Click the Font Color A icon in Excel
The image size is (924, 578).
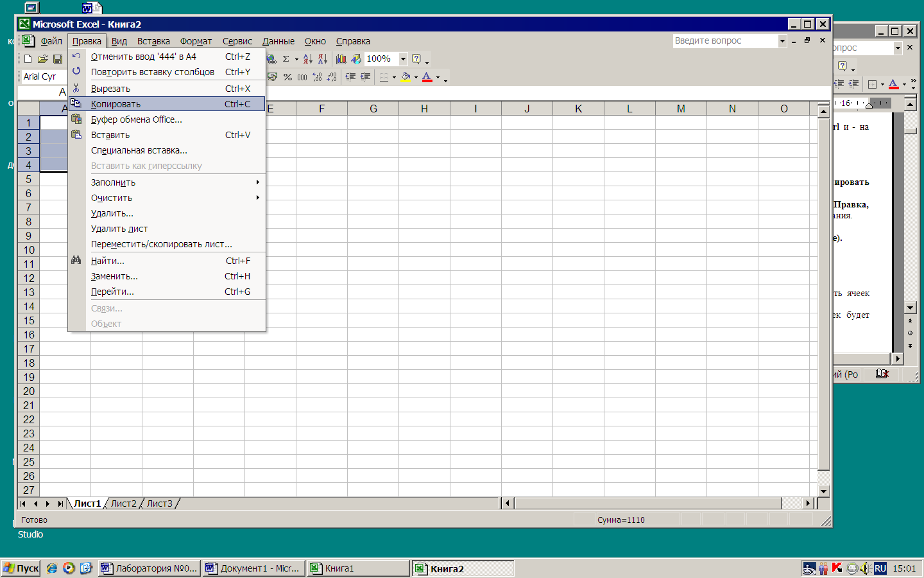427,77
